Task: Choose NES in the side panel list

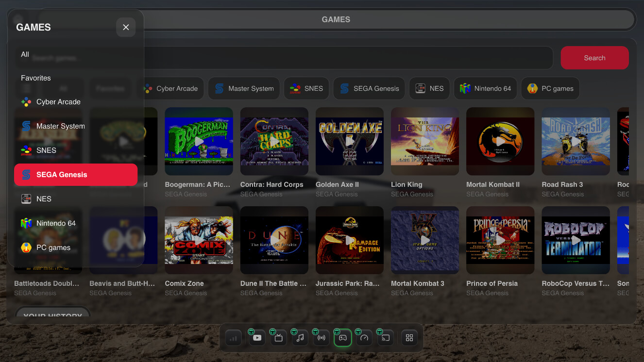Action: pos(75,199)
